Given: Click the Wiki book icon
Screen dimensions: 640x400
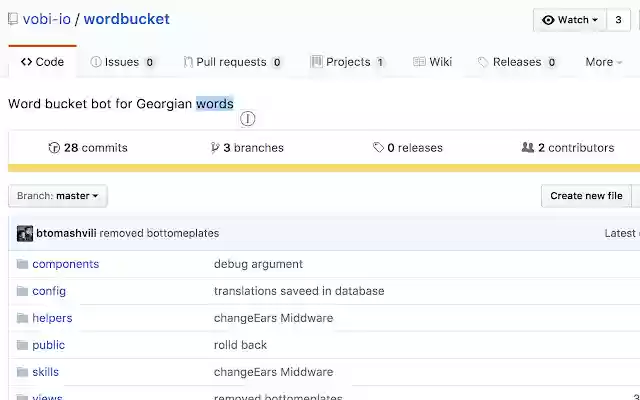Looking at the screenshot, I should (x=419, y=62).
